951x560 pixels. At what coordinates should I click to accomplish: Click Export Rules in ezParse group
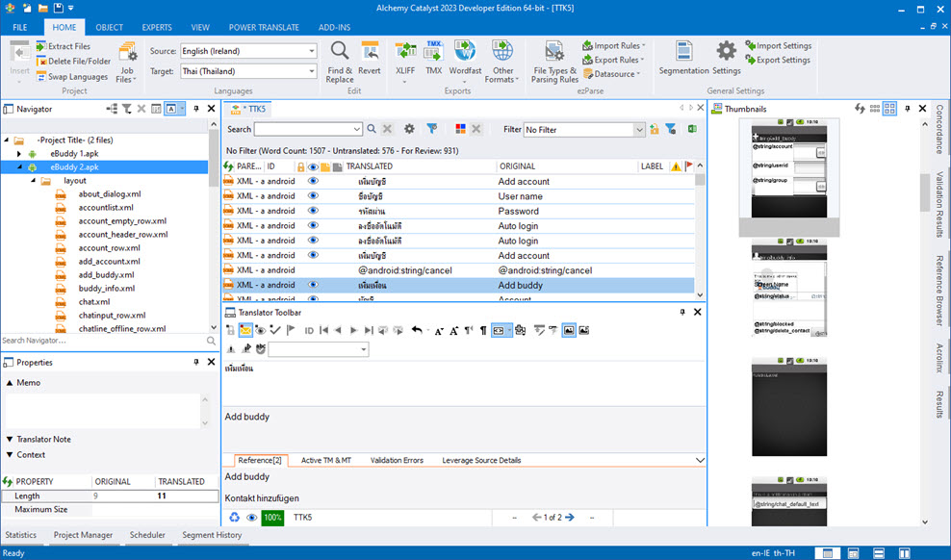pyautogui.click(x=612, y=60)
